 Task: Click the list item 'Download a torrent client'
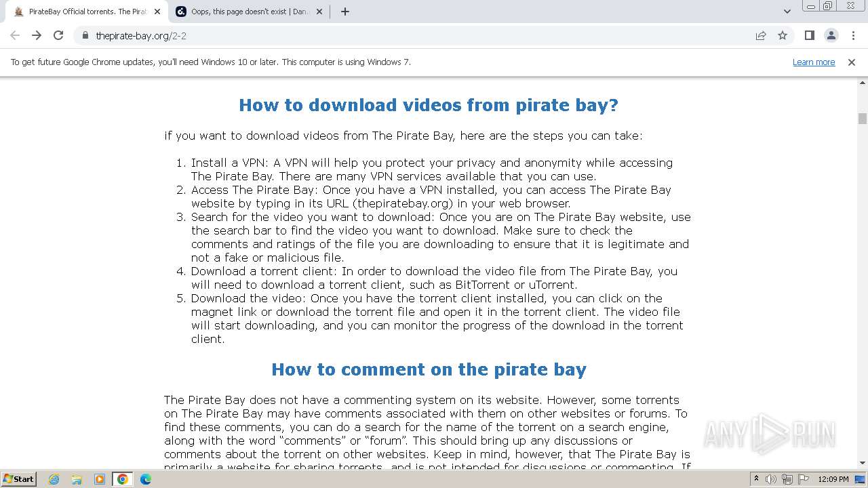point(434,278)
